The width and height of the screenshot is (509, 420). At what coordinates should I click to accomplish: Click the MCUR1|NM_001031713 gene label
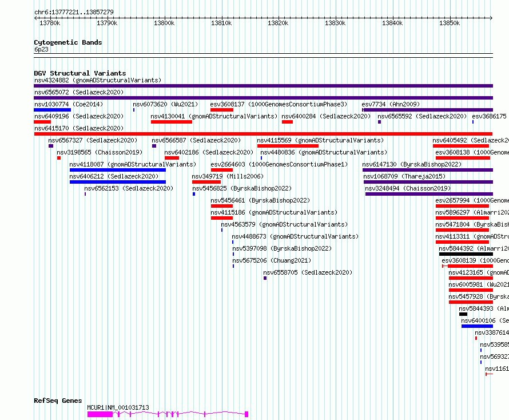(x=118, y=407)
